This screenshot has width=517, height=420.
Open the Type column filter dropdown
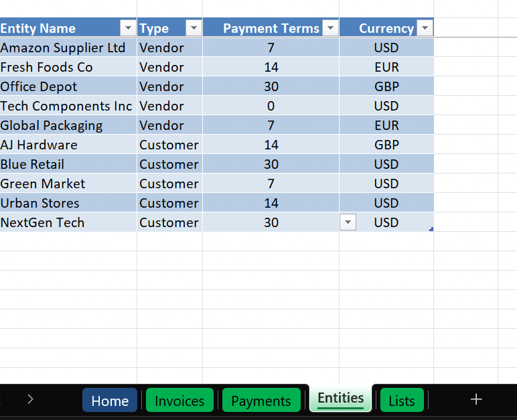point(194,28)
